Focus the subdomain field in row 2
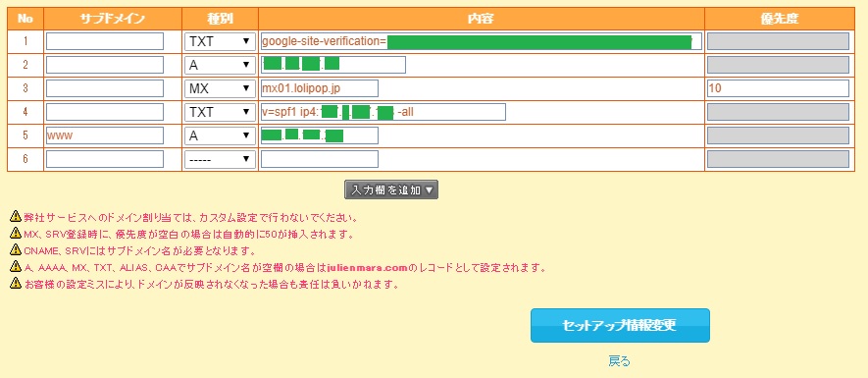 pyautogui.click(x=105, y=65)
